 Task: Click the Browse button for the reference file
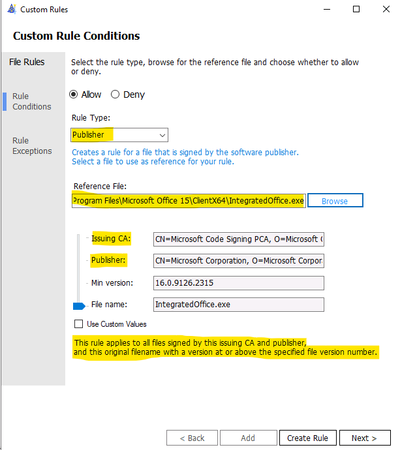coord(335,201)
